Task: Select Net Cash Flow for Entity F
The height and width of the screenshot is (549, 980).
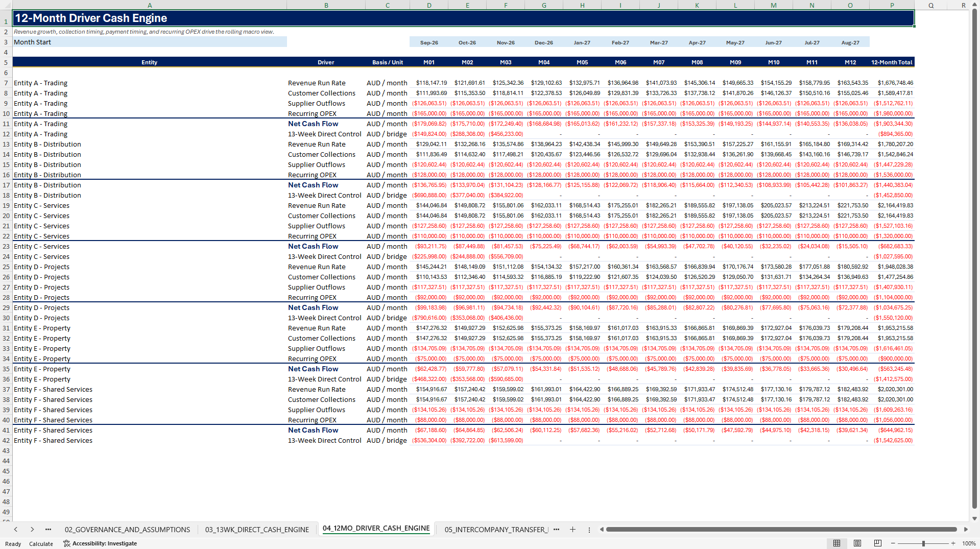Action: click(326, 431)
